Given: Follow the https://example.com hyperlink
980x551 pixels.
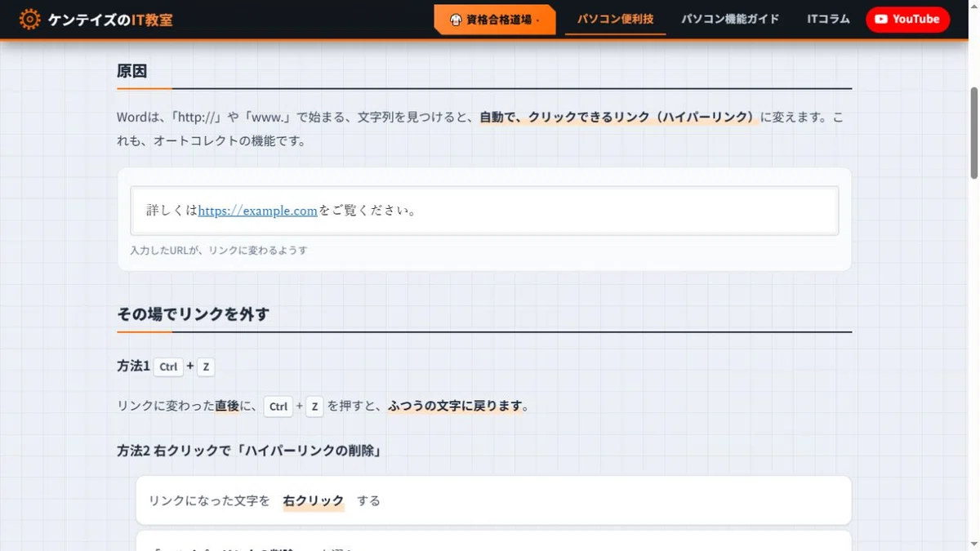Looking at the screenshot, I should (x=257, y=211).
